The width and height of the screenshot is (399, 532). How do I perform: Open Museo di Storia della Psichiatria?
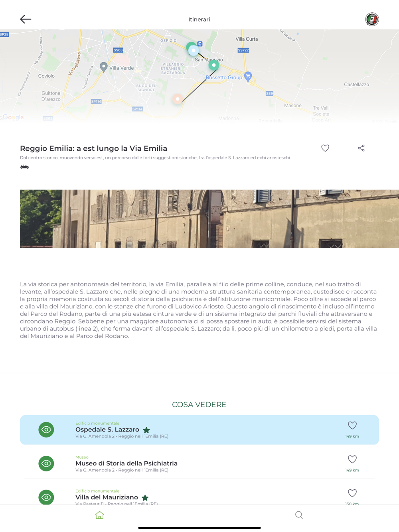[x=199, y=463]
